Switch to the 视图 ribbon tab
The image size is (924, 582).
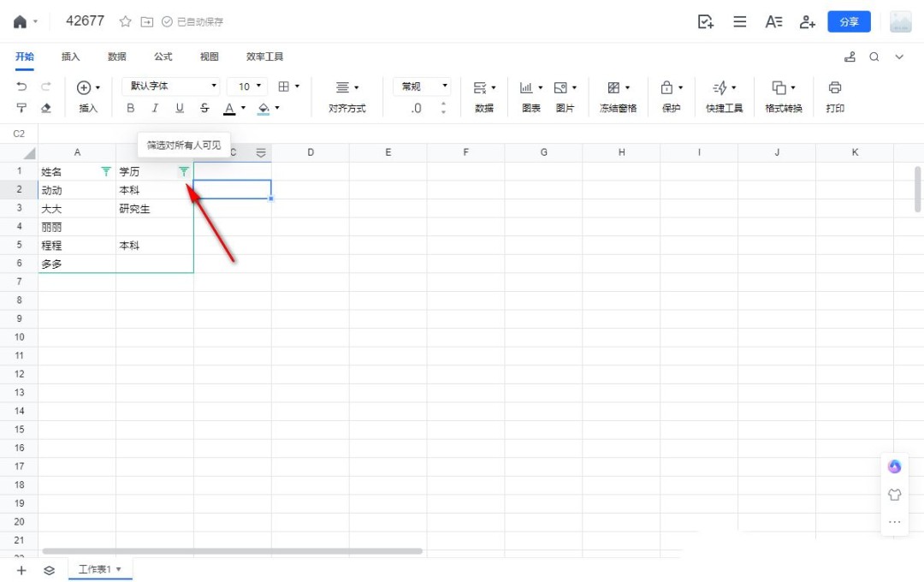(x=209, y=56)
